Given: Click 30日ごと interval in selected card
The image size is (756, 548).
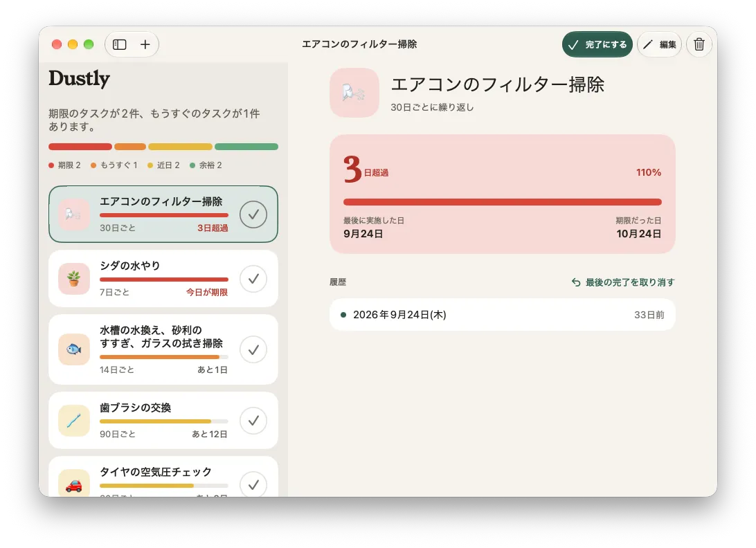Looking at the screenshot, I should (x=118, y=228).
